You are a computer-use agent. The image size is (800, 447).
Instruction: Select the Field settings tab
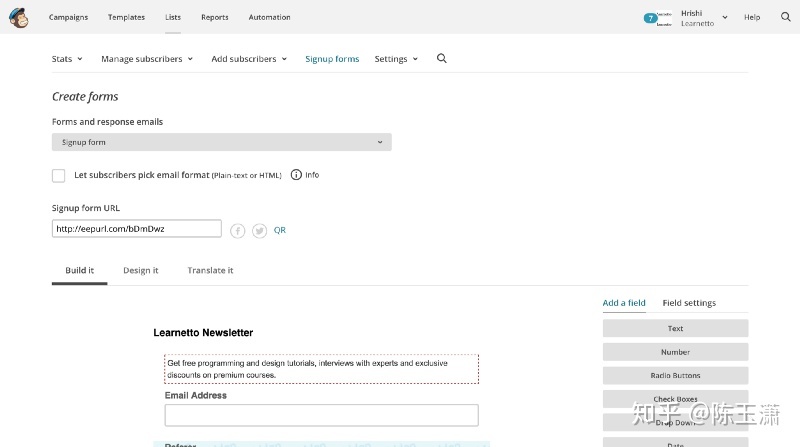689,303
